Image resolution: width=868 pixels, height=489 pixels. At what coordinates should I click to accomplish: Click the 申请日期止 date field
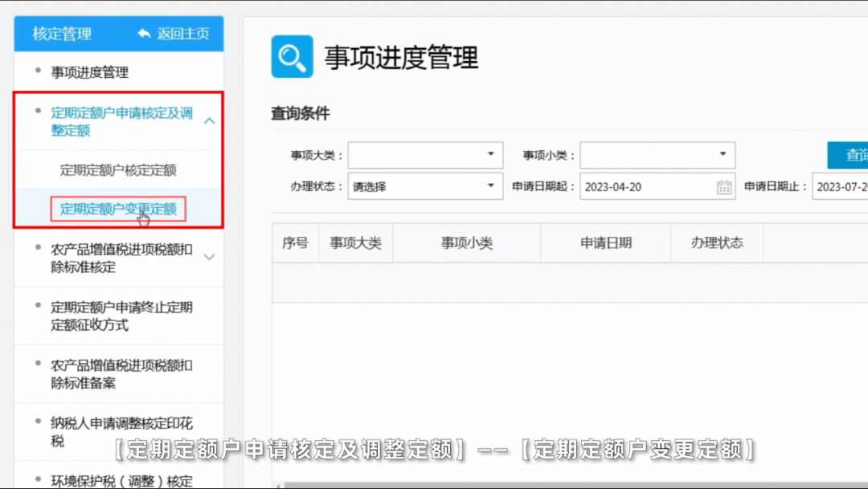[840, 187]
